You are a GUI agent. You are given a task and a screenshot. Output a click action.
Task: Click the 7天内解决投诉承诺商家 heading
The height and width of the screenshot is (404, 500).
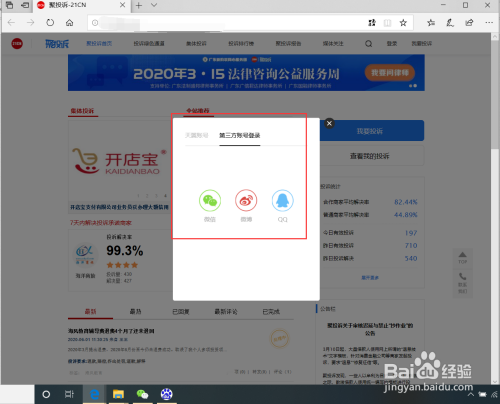pos(101,223)
